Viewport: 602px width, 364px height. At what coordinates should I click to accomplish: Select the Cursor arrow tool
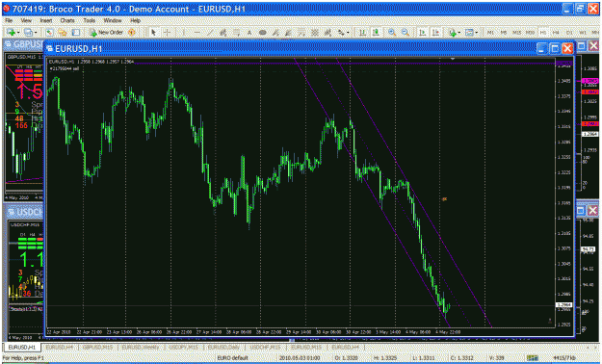coord(153,33)
